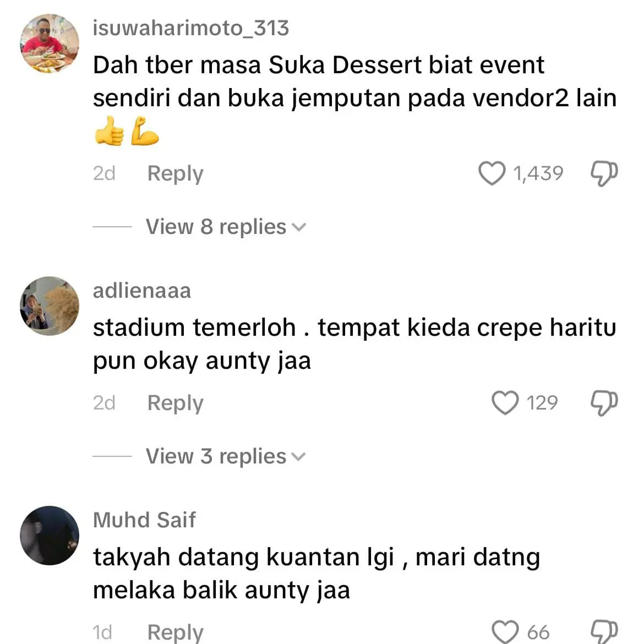The height and width of the screenshot is (644, 644).
Task: Select the Suka Dessert comment text
Action: (x=355, y=100)
